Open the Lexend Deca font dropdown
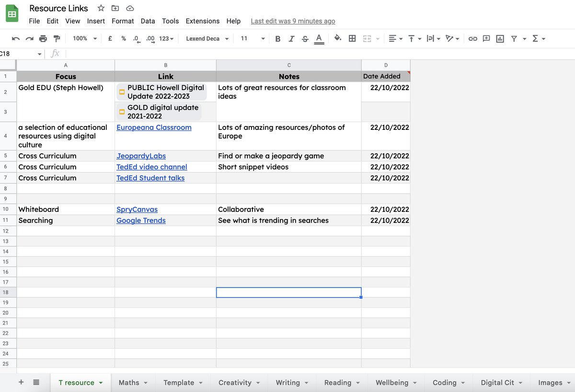The height and width of the screenshot is (392, 575). point(207,38)
